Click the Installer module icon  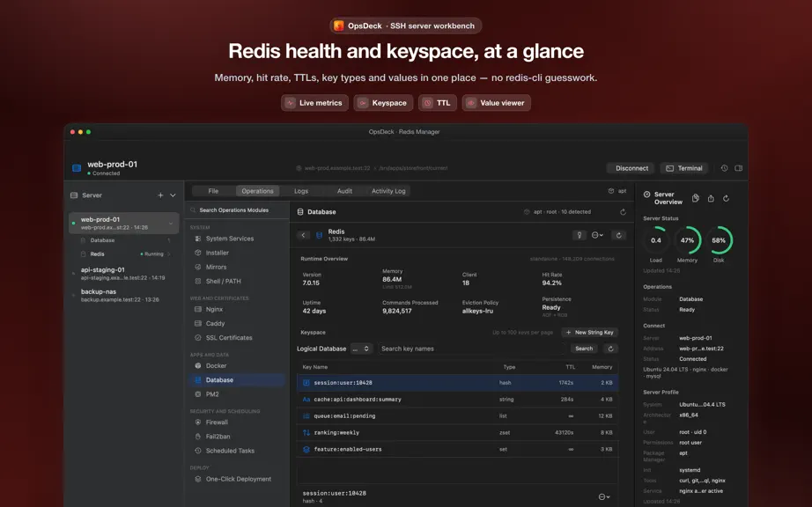click(198, 253)
